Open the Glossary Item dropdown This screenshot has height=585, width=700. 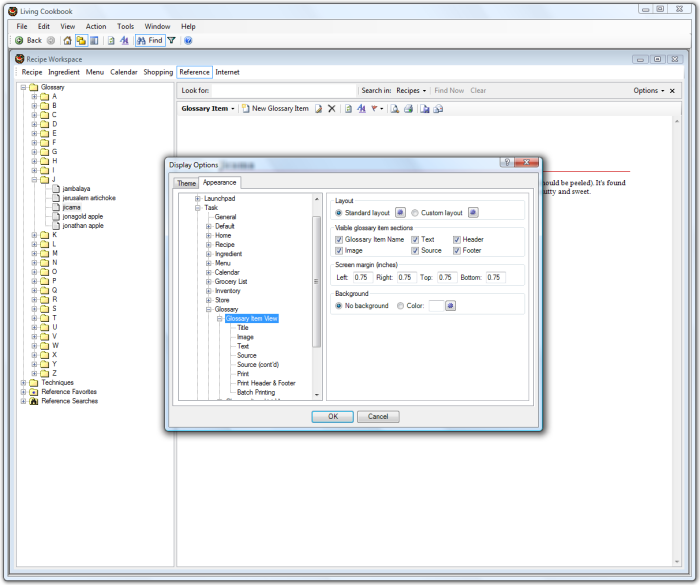coord(208,109)
